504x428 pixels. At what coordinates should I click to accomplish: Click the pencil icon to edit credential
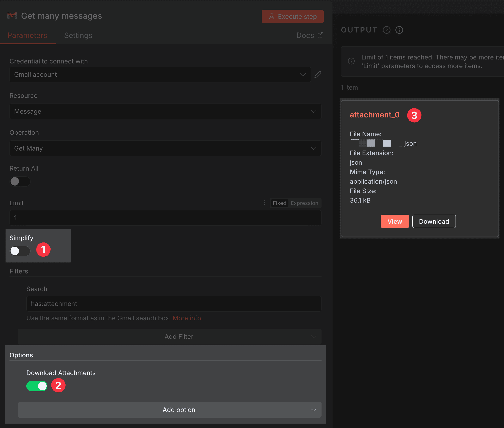[318, 74]
